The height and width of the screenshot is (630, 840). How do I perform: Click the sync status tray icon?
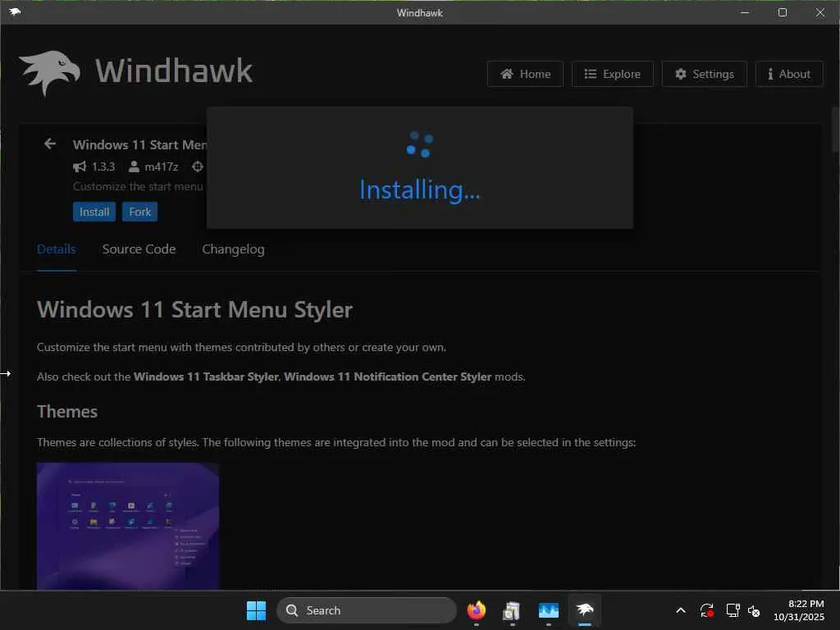pos(706,610)
